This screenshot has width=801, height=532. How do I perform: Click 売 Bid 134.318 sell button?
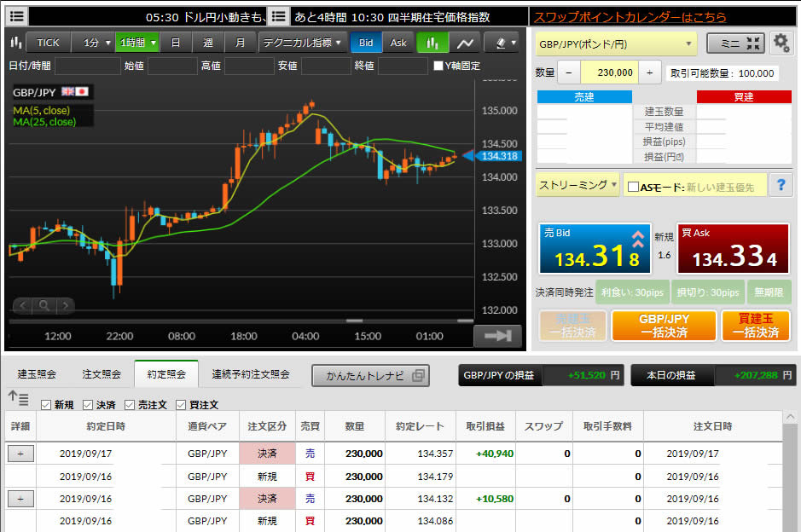[x=595, y=249]
